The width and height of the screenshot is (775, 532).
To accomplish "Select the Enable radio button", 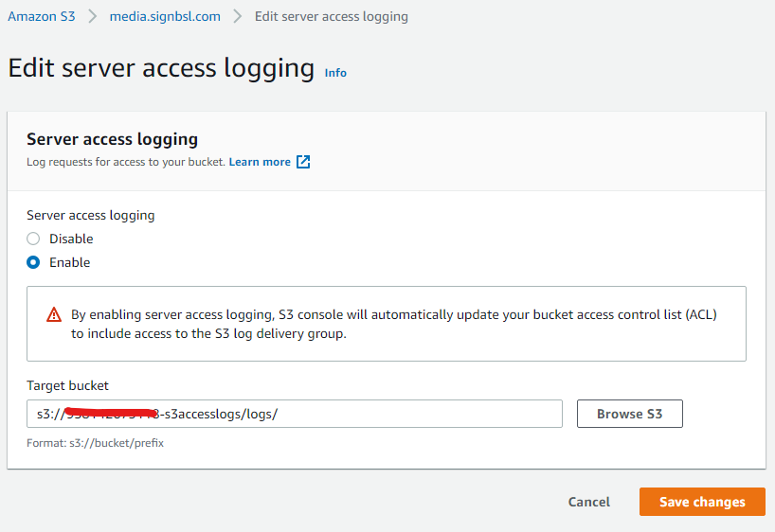I will [33, 262].
